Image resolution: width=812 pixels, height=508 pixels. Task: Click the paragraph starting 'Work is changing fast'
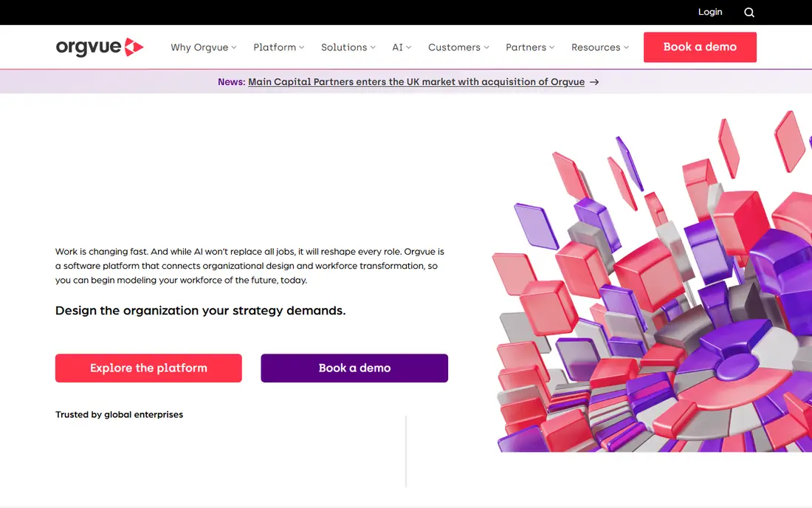pyautogui.click(x=250, y=266)
